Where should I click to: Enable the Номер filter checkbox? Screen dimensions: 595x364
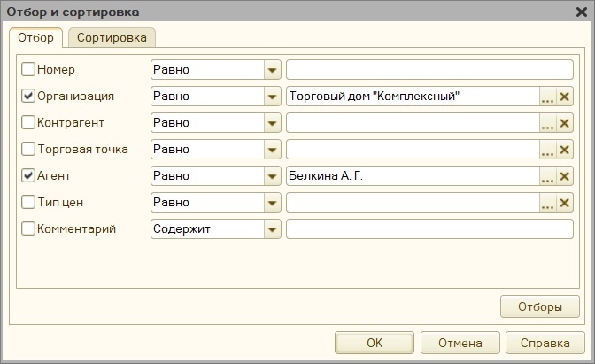point(28,69)
